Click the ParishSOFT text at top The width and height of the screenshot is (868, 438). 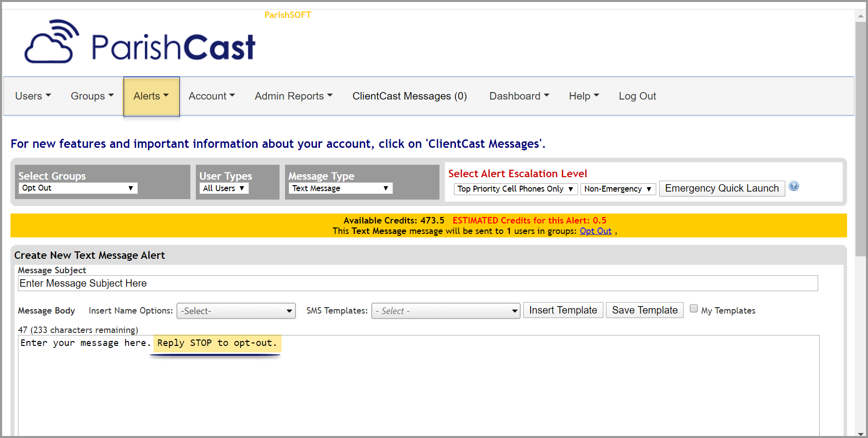[x=288, y=15]
